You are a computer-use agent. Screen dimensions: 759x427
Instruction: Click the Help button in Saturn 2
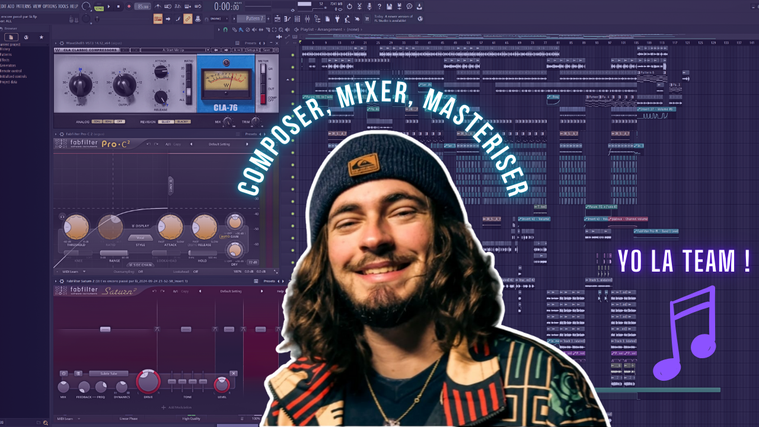[280, 291]
